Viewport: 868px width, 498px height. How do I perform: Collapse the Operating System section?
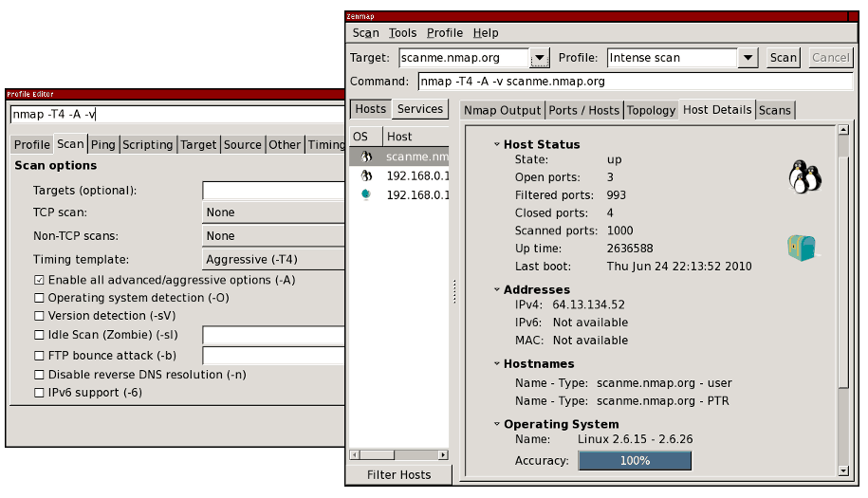pos(496,424)
